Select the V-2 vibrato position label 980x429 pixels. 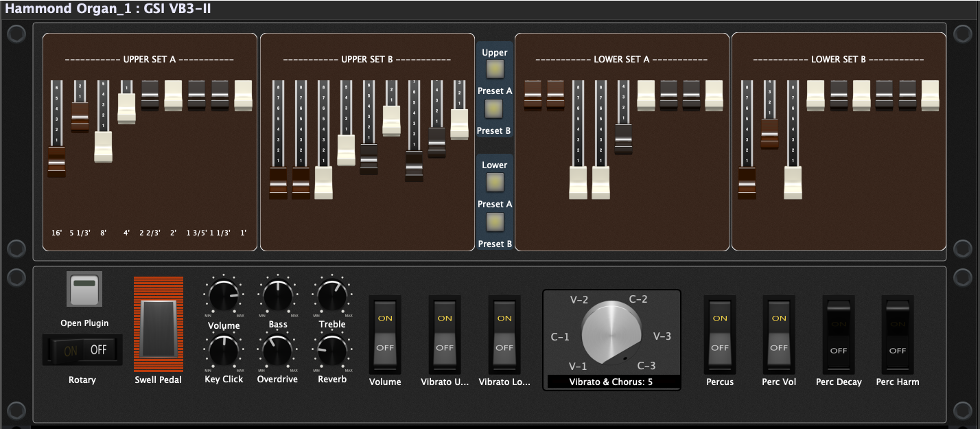tap(579, 300)
